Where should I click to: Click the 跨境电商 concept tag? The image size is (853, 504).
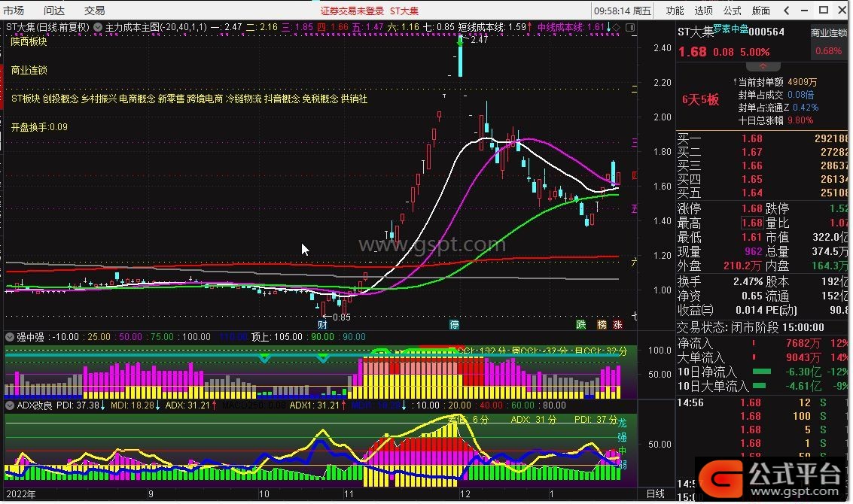tap(205, 99)
